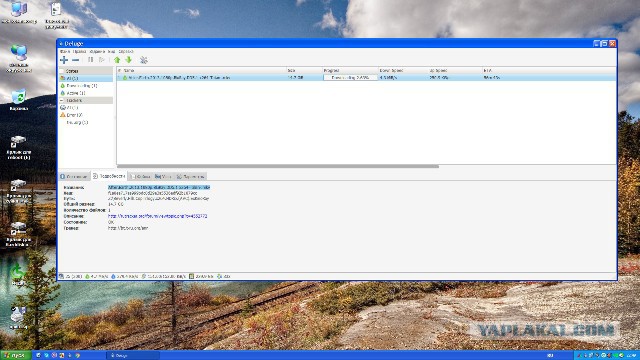
Task: Click the upload speed status bar indicator
Action: click(x=124, y=276)
